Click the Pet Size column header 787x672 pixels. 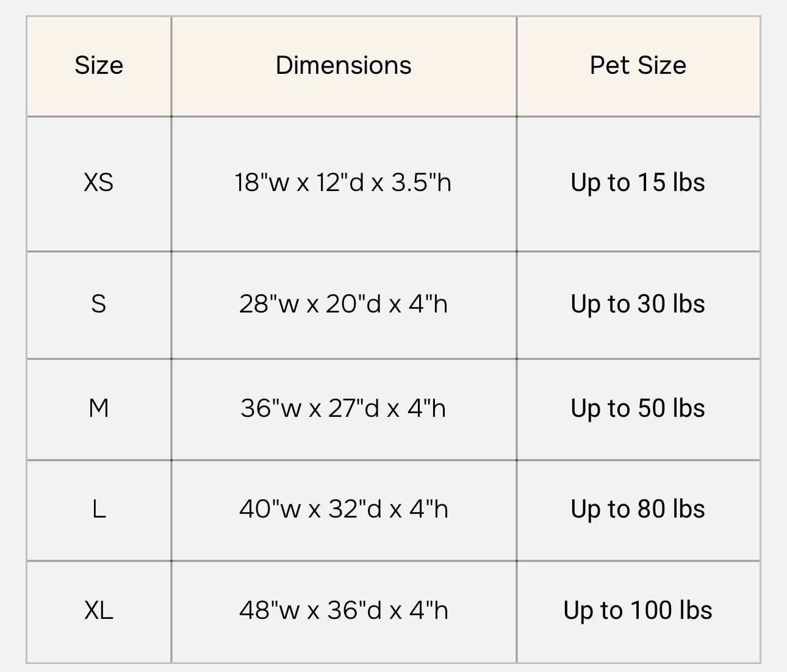coord(638,65)
